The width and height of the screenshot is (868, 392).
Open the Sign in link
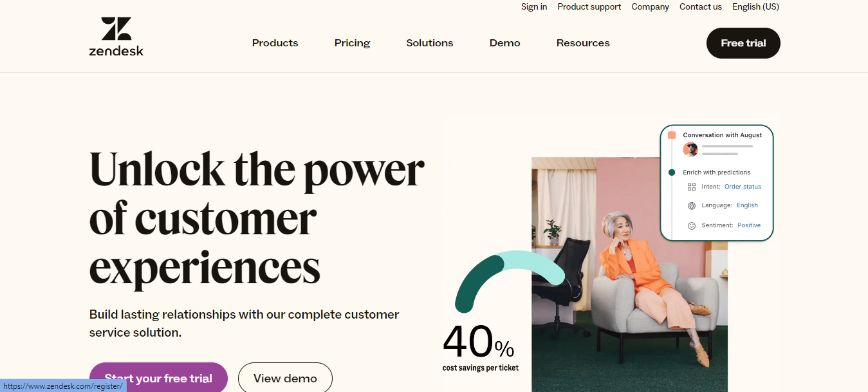[534, 7]
